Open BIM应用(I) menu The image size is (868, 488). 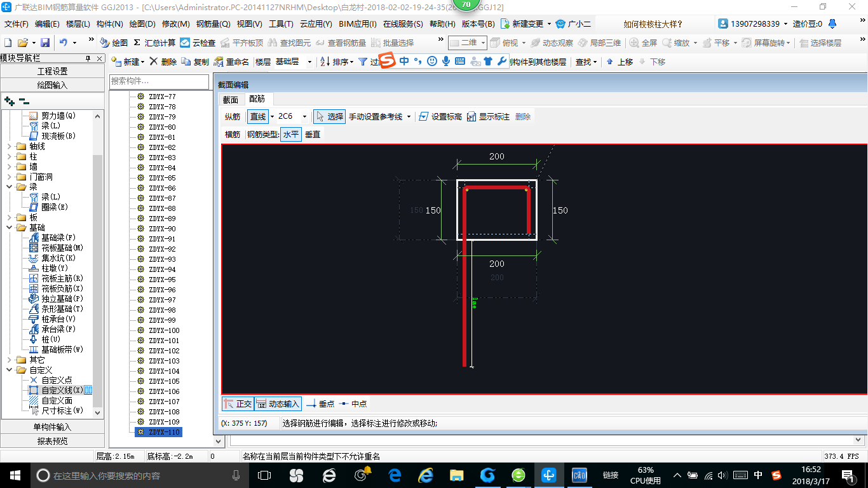point(358,24)
